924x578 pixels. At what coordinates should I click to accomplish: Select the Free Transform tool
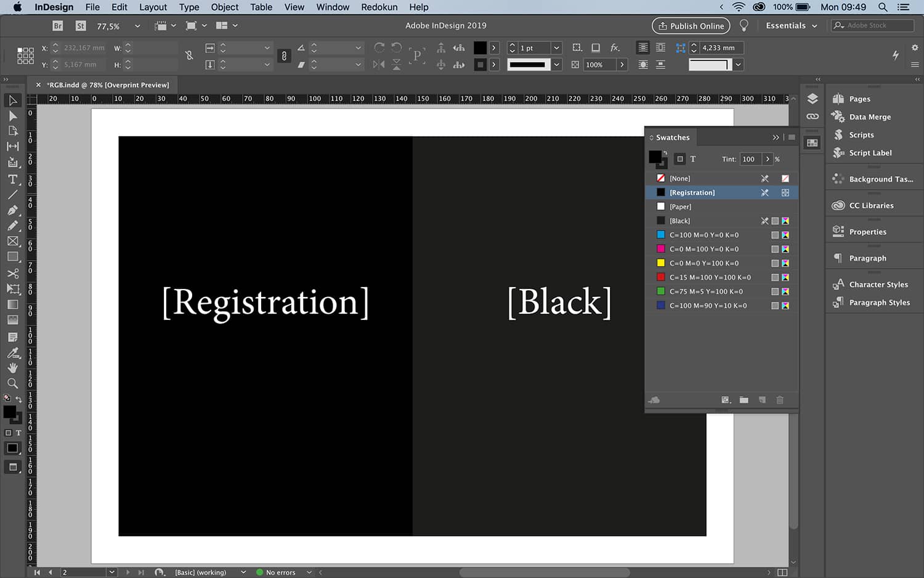(x=13, y=289)
